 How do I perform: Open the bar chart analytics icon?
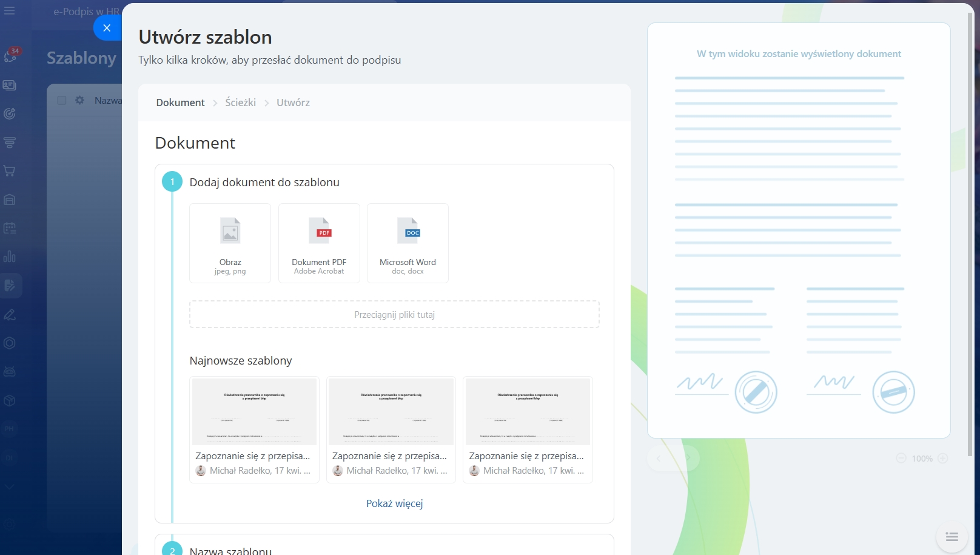point(10,257)
